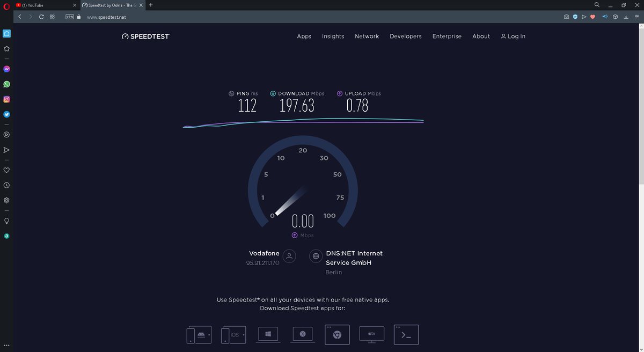The width and height of the screenshot is (644, 352).
Task: Switch to the YouTube tab
Action: (x=45, y=5)
